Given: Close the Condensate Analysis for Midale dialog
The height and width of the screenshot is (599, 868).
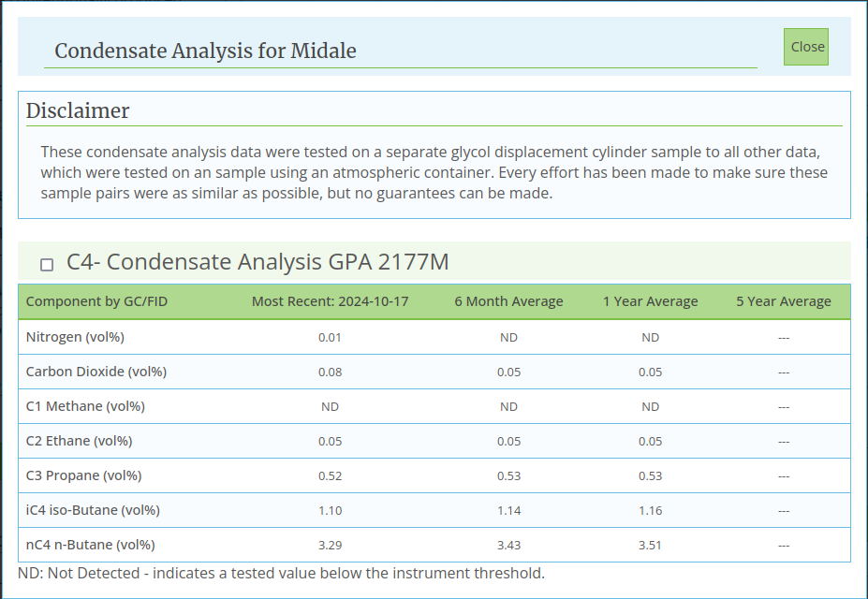Looking at the screenshot, I should [x=806, y=47].
